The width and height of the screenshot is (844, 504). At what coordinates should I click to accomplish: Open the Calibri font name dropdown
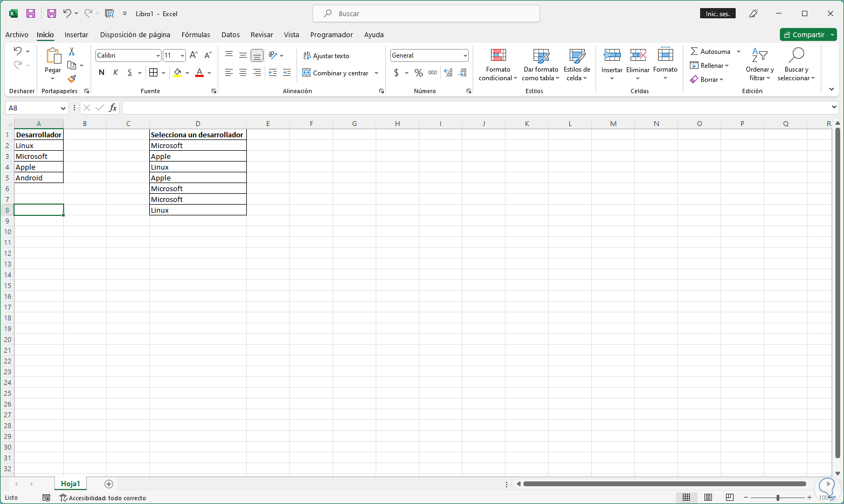tap(158, 55)
